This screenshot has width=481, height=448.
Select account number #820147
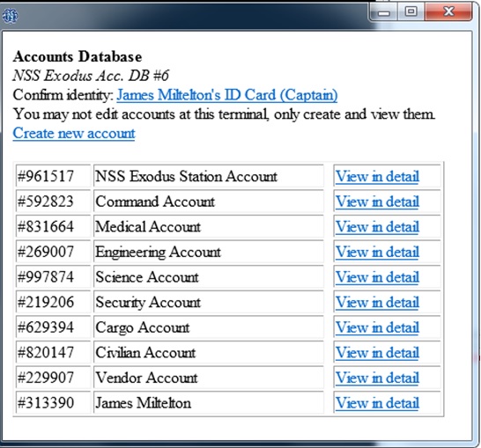pos(53,352)
